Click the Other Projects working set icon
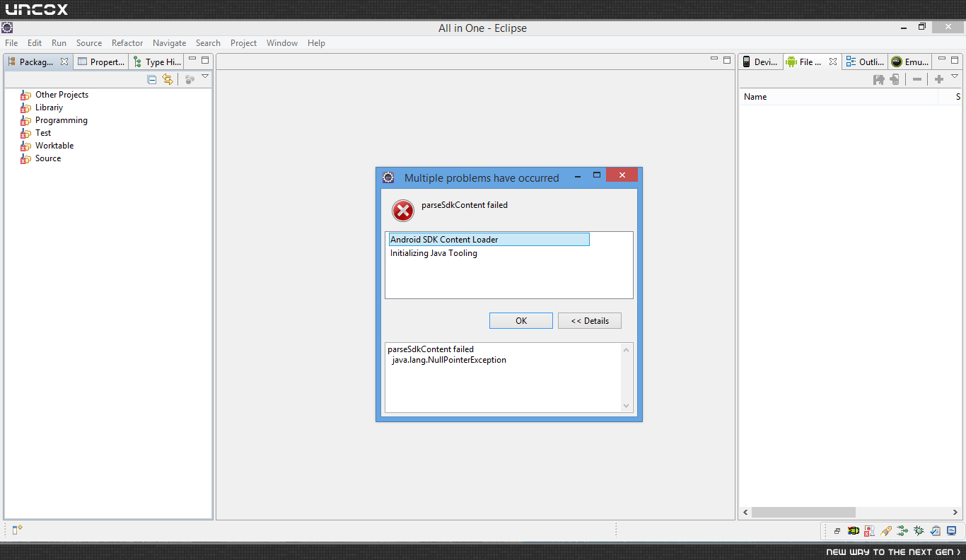 click(26, 95)
